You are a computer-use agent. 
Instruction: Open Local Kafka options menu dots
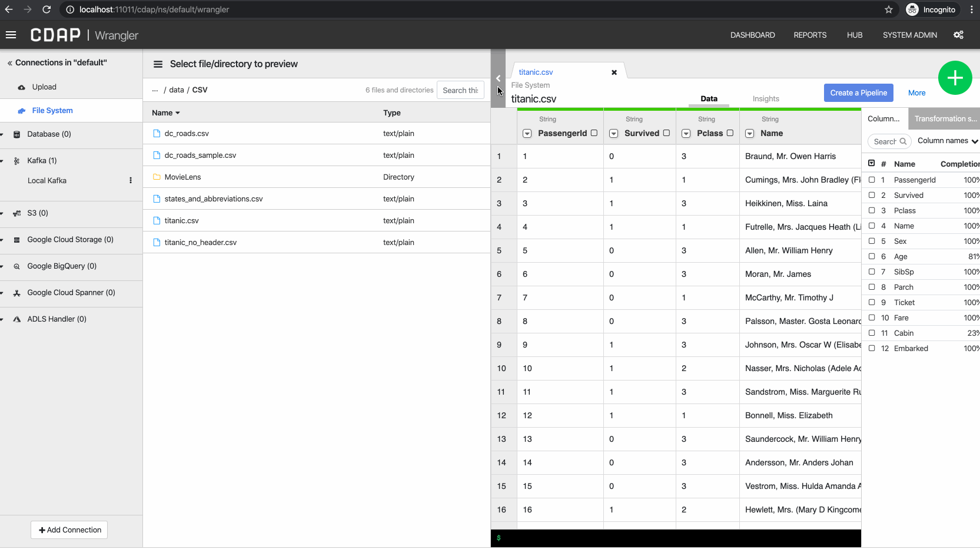point(131,181)
